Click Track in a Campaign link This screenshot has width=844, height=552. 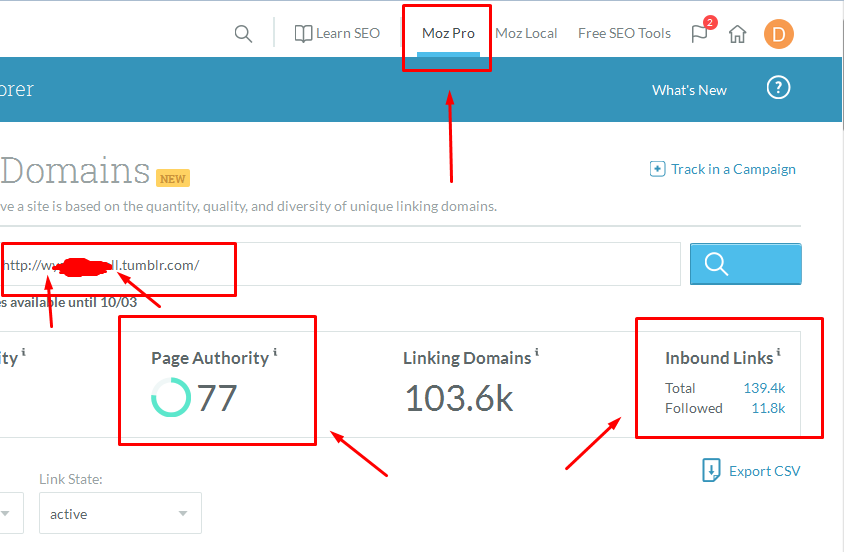(733, 169)
